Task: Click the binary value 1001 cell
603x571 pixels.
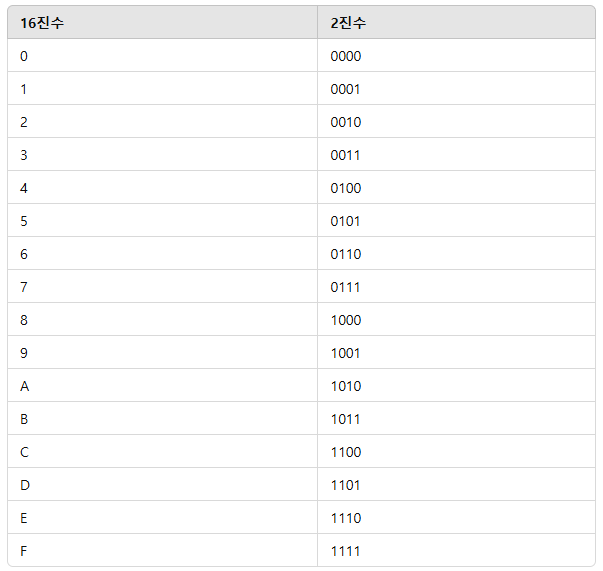Action: pyautogui.click(x=346, y=353)
